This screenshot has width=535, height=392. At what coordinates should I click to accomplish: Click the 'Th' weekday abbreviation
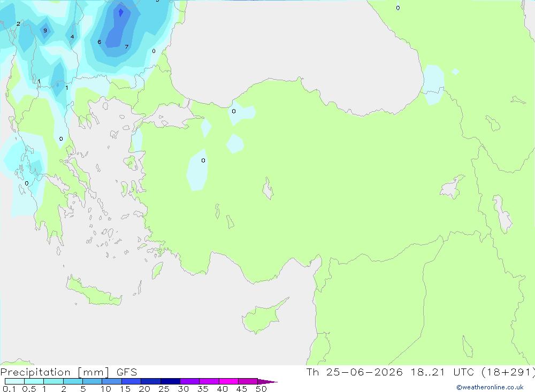312,372
